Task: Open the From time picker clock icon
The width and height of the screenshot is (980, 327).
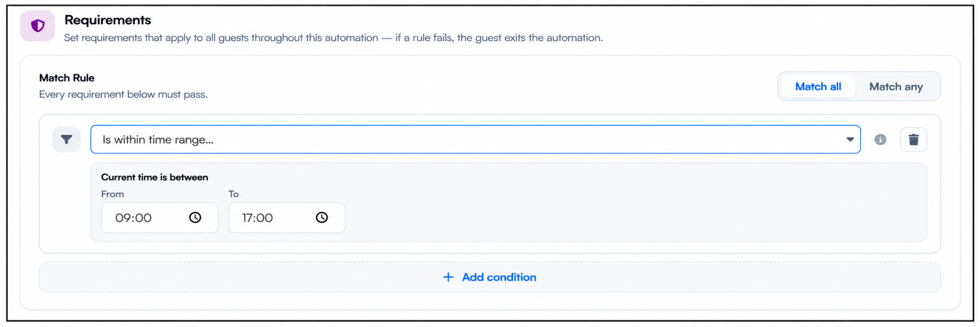Action: click(x=195, y=217)
